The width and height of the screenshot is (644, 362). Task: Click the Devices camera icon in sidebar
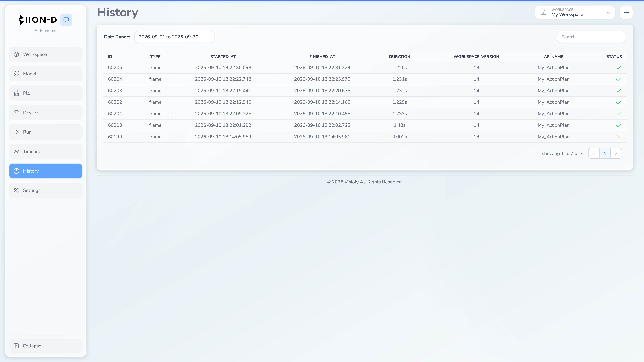(17, 113)
